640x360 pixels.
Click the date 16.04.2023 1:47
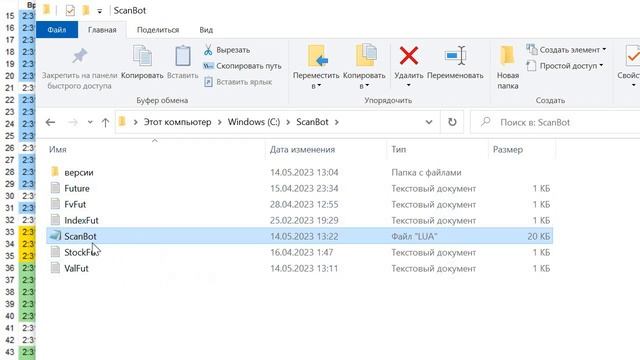click(301, 252)
